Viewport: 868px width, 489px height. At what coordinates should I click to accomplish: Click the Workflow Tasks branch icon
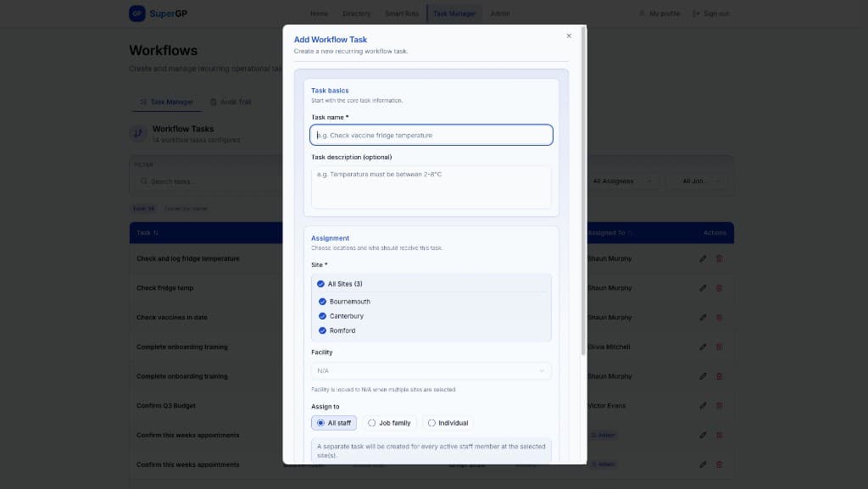[138, 133]
